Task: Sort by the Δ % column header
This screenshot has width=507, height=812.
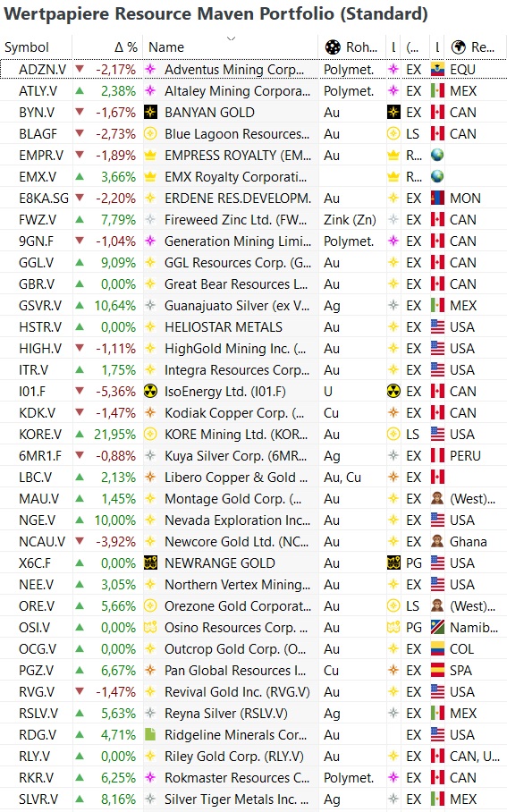Action: coord(126,47)
